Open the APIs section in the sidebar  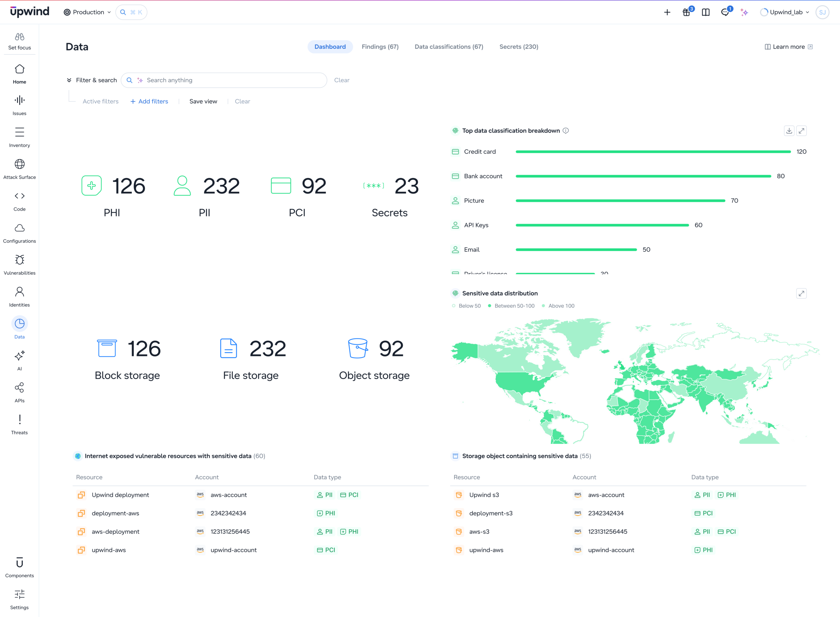tap(19, 393)
